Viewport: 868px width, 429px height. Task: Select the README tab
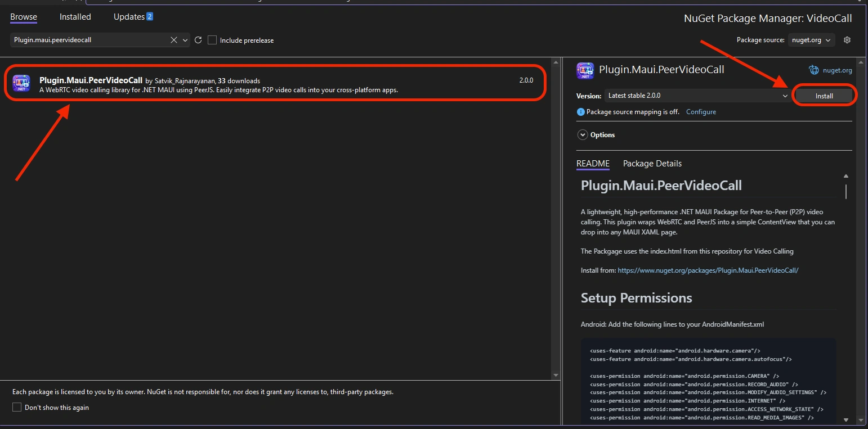click(593, 164)
